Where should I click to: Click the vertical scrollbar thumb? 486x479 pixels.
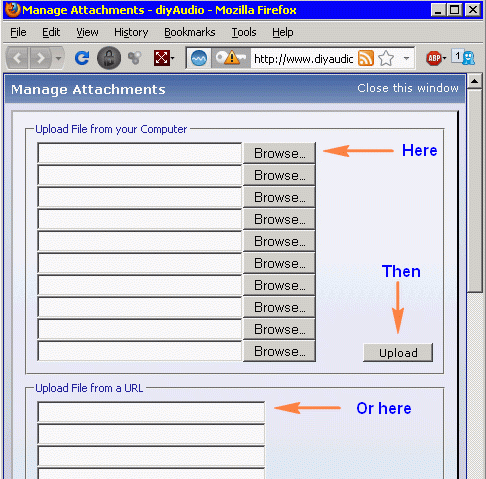pos(475,191)
